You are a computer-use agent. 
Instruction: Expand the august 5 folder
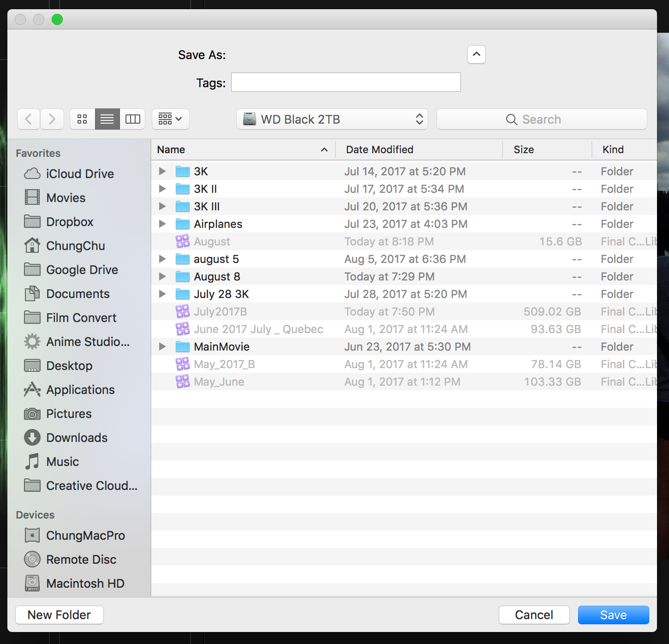(x=162, y=259)
